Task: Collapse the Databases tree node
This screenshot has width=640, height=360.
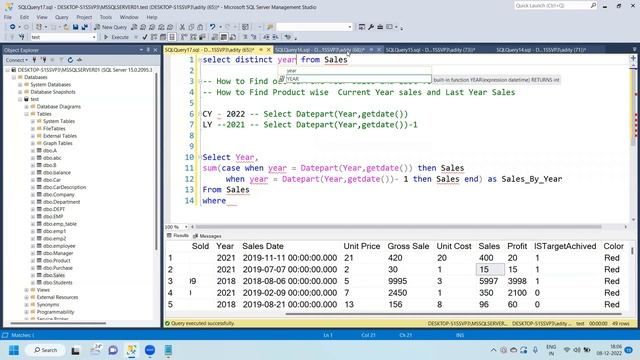Action: pyautogui.click(x=13, y=77)
